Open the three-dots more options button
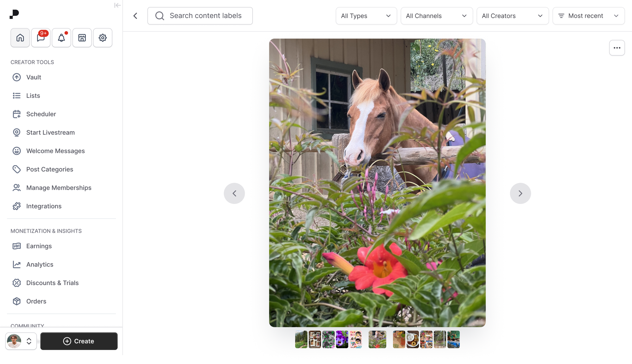The height and width of the screenshot is (364, 632). click(x=617, y=48)
